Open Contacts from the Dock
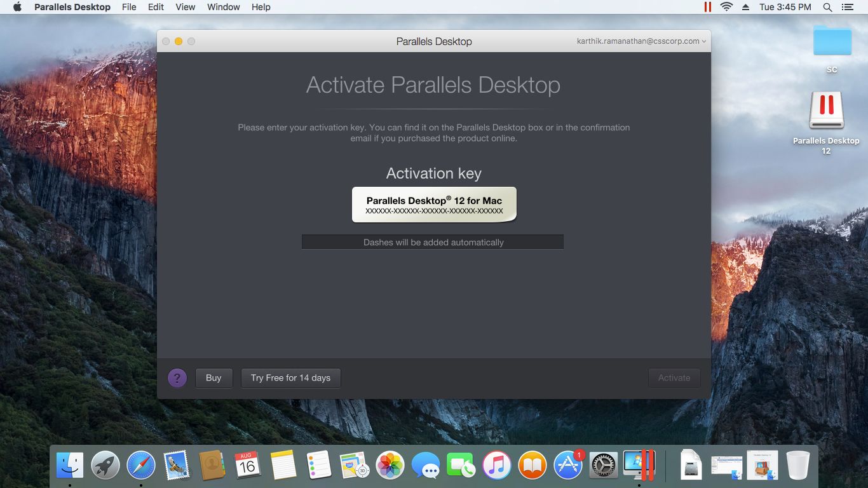Image resolution: width=868 pixels, height=488 pixels. click(x=212, y=466)
